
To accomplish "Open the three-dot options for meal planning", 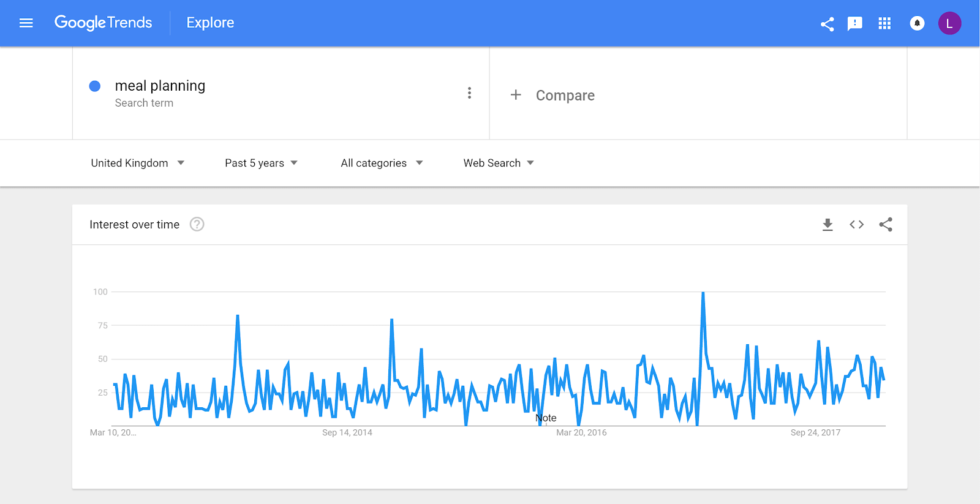I will (469, 92).
